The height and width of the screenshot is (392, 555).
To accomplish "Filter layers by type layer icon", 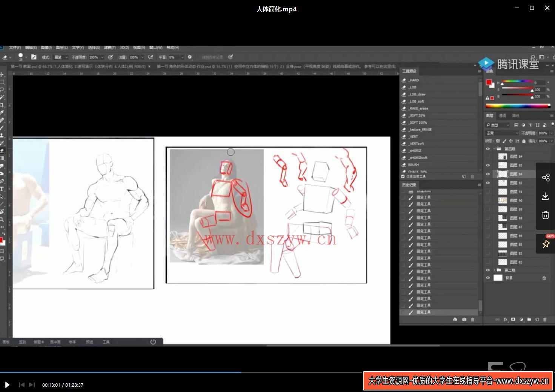I will point(530,125).
